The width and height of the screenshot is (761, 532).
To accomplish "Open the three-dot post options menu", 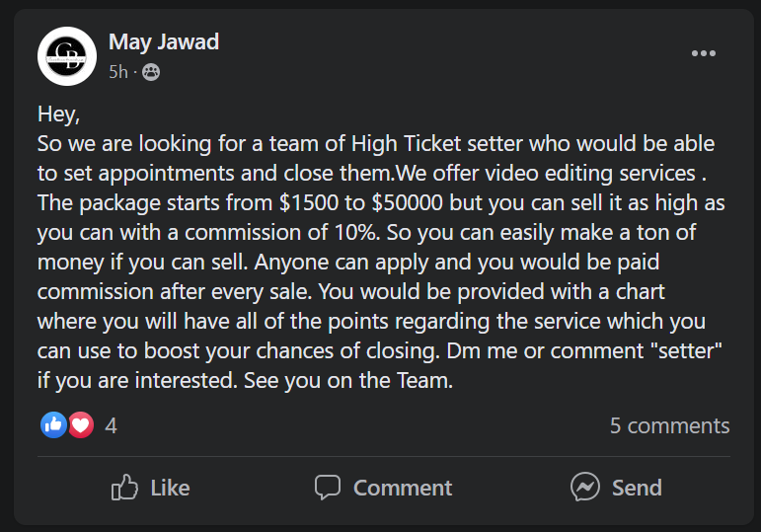I will (x=703, y=53).
